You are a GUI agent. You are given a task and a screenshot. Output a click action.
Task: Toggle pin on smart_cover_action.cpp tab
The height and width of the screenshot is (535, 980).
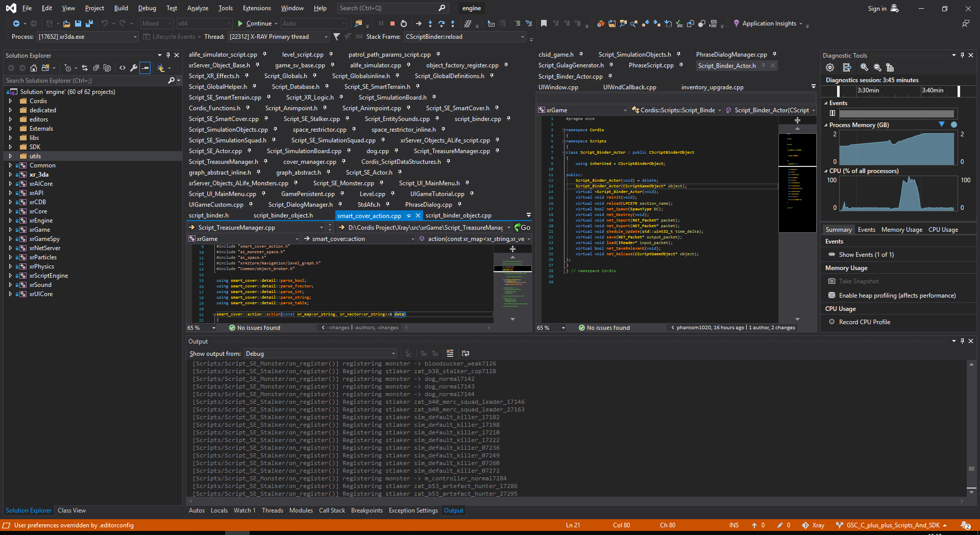pos(408,216)
